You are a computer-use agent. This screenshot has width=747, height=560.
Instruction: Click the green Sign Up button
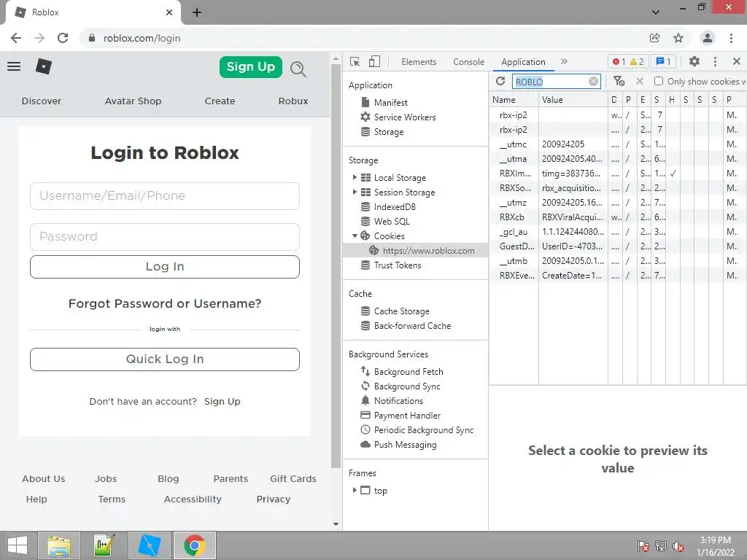pos(251,66)
